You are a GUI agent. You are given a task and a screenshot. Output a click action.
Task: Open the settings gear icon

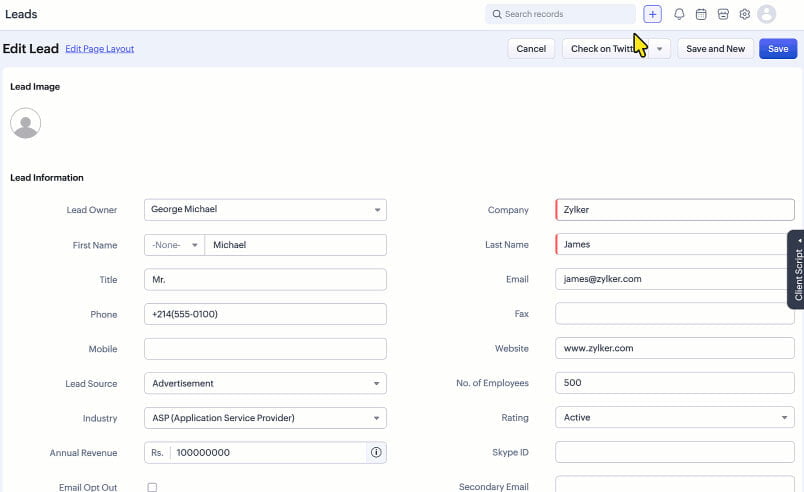click(745, 14)
